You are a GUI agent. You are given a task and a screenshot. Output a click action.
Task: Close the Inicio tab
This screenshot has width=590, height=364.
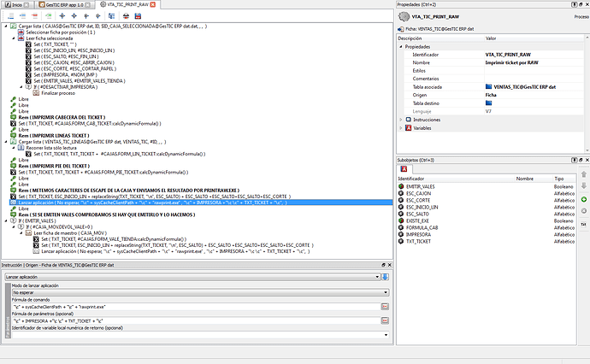point(27,5)
